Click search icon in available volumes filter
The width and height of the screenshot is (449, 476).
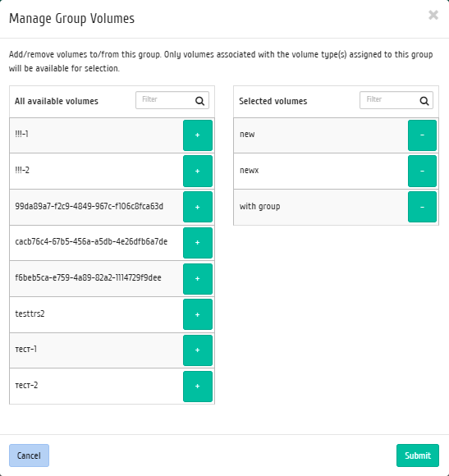199,101
